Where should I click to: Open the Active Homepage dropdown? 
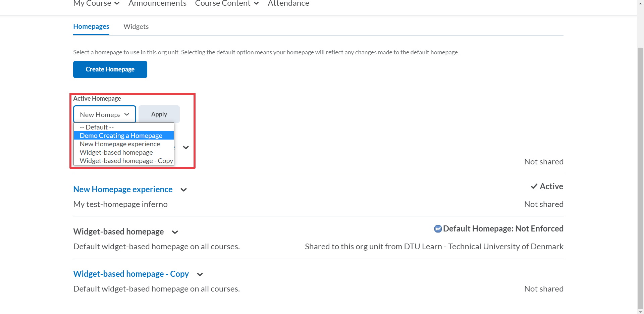104,114
